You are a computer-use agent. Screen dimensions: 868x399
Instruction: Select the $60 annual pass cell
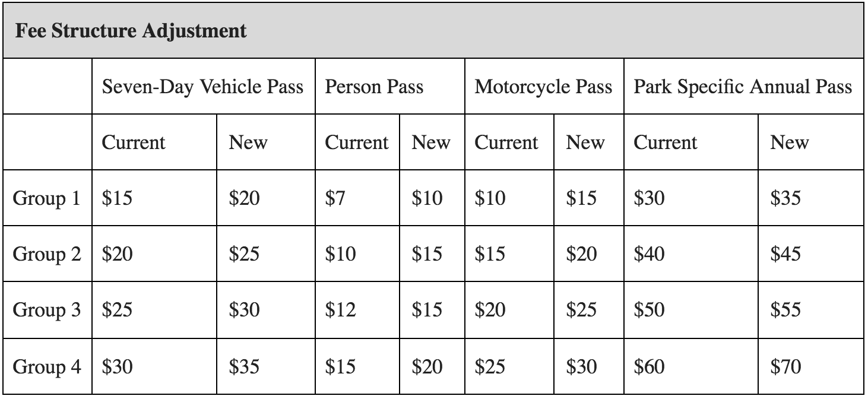[x=649, y=366]
